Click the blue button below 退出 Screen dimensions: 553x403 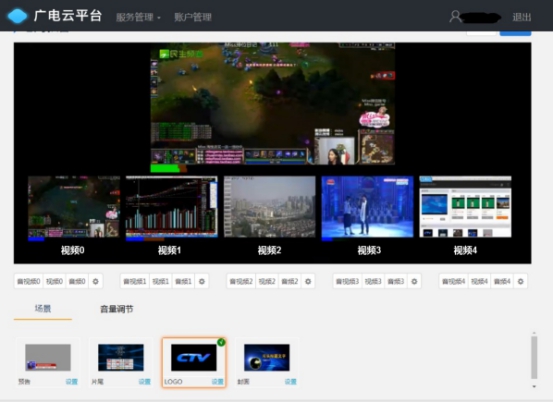tap(516, 33)
